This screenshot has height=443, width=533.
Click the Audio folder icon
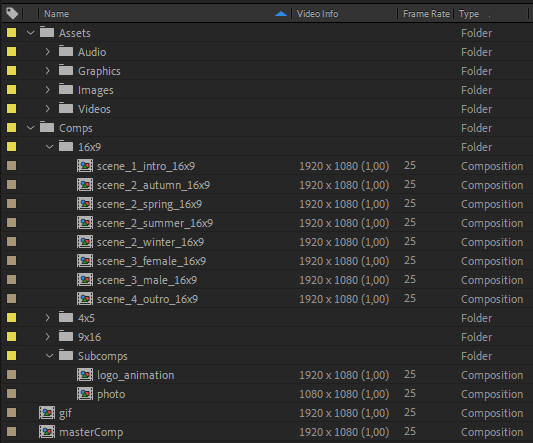point(66,51)
